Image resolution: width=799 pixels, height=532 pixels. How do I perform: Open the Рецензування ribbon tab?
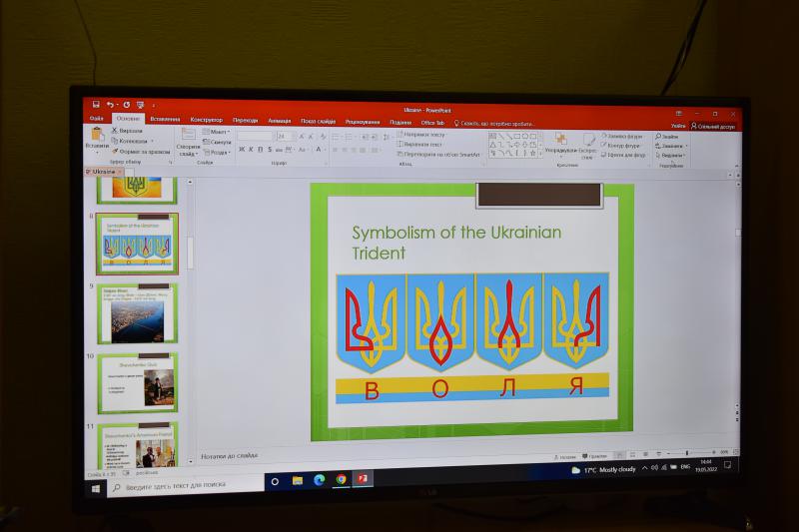pyautogui.click(x=363, y=122)
